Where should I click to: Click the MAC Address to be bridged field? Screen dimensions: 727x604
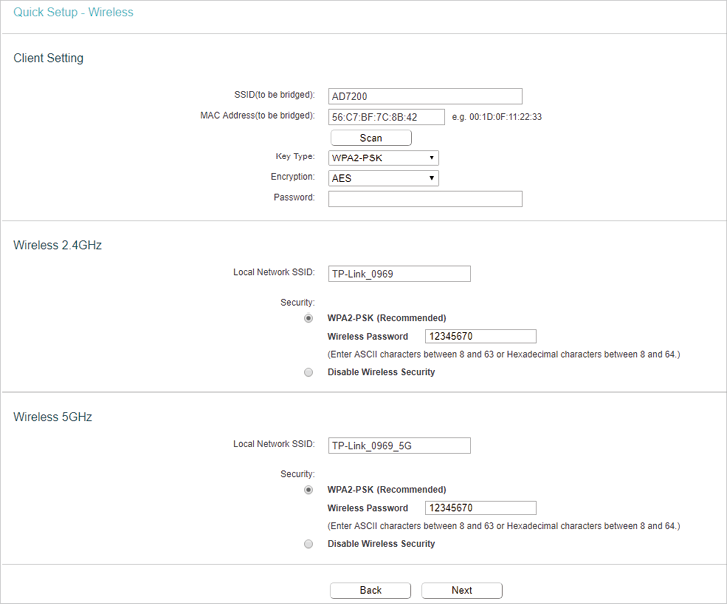(386, 117)
